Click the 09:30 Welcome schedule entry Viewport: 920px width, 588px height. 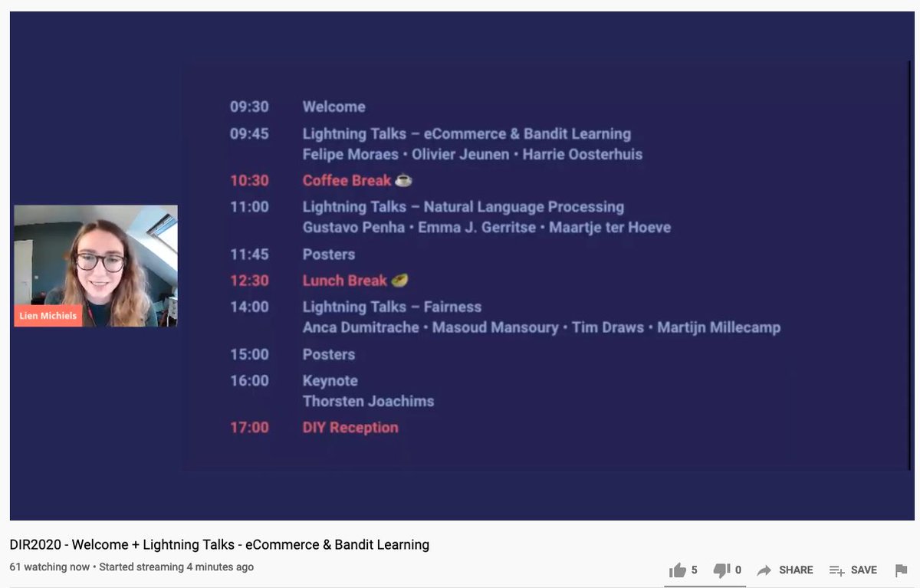pos(297,107)
